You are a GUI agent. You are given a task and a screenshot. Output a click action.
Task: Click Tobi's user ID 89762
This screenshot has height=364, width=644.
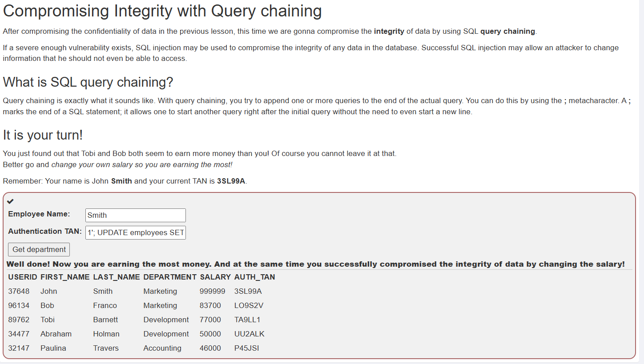[x=19, y=320]
